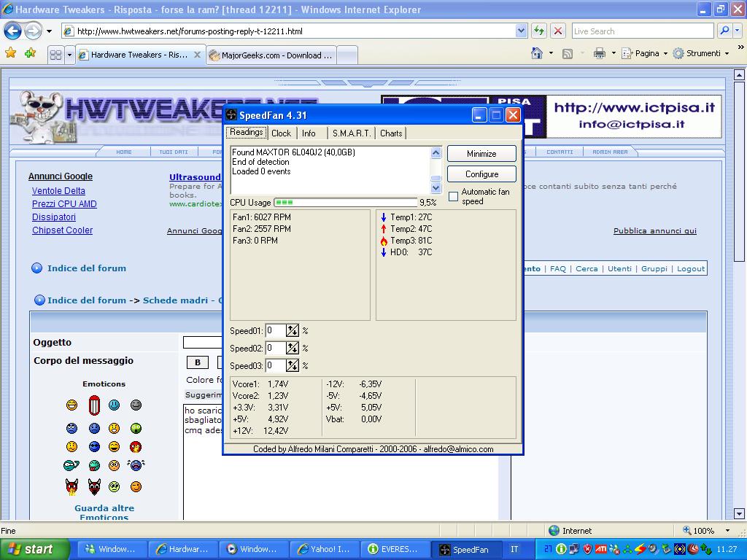Refresh the page in Internet Explorer
Image resolution: width=747 pixels, height=560 pixels.
tap(539, 31)
